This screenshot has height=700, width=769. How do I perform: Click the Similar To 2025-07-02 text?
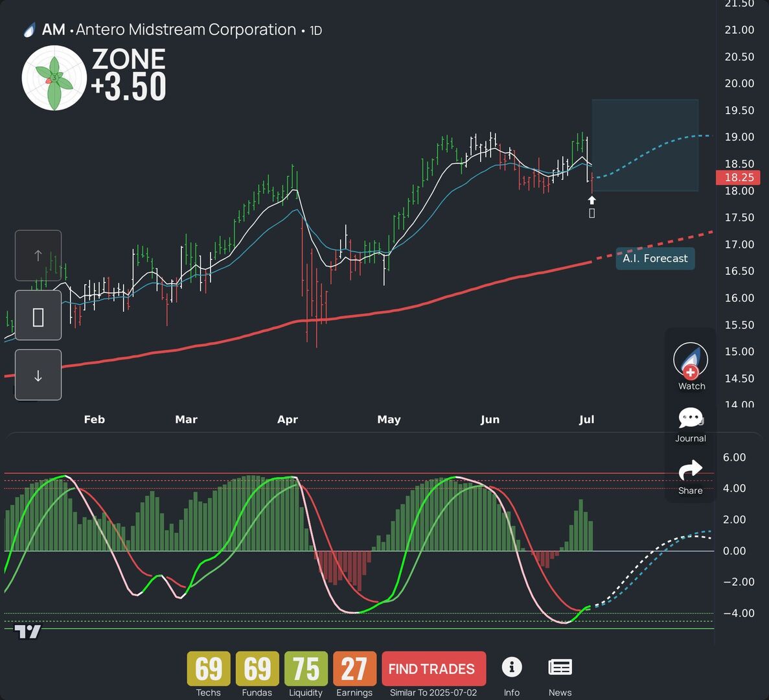tap(433, 693)
